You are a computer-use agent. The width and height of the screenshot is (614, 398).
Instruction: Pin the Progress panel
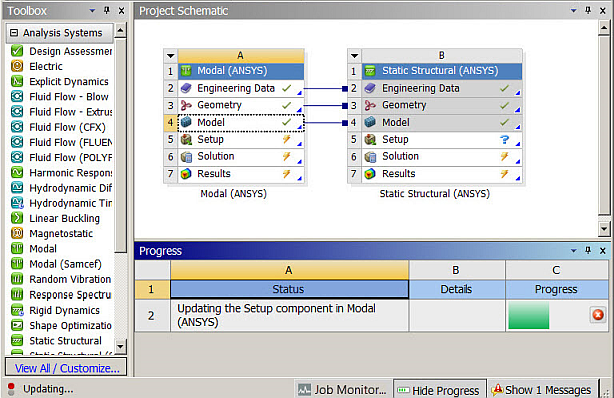pos(588,250)
